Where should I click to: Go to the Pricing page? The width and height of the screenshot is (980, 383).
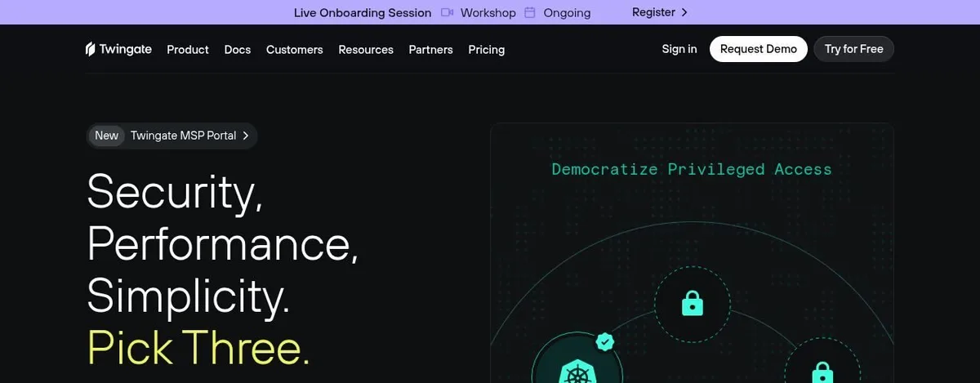click(487, 50)
